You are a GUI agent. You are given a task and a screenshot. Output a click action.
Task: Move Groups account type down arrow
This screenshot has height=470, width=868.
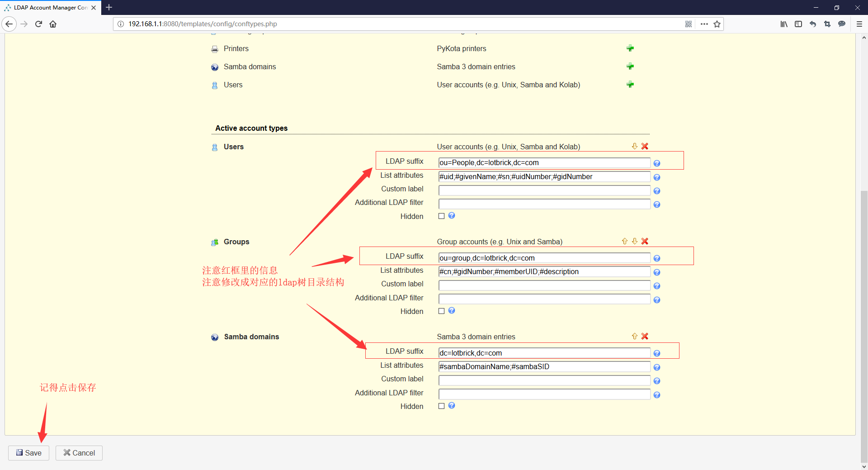[x=635, y=241]
